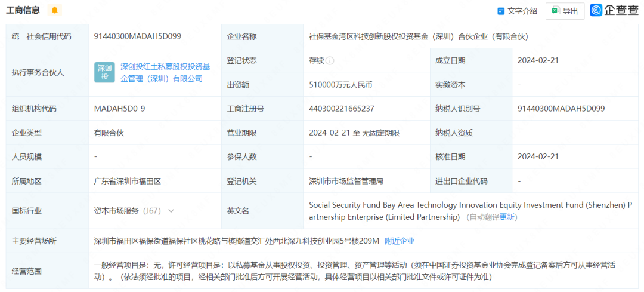The image size is (644, 292).
Task: Click the organization code MADAH5D0-9
Action: point(119,109)
